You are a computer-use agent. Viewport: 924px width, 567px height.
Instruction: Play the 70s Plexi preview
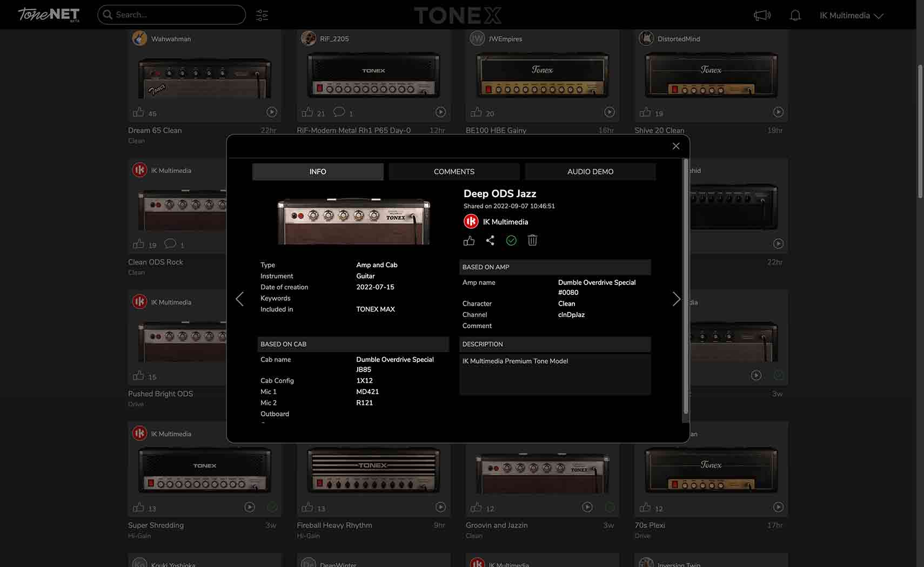778,507
